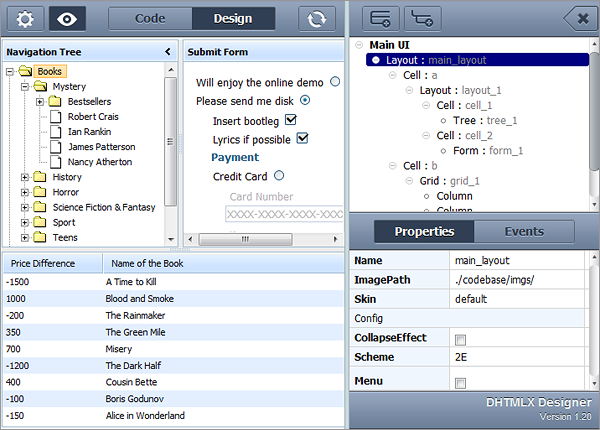600x430 pixels.
Task: Click the Robert Crais document icon
Action: (x=55, y=116)
